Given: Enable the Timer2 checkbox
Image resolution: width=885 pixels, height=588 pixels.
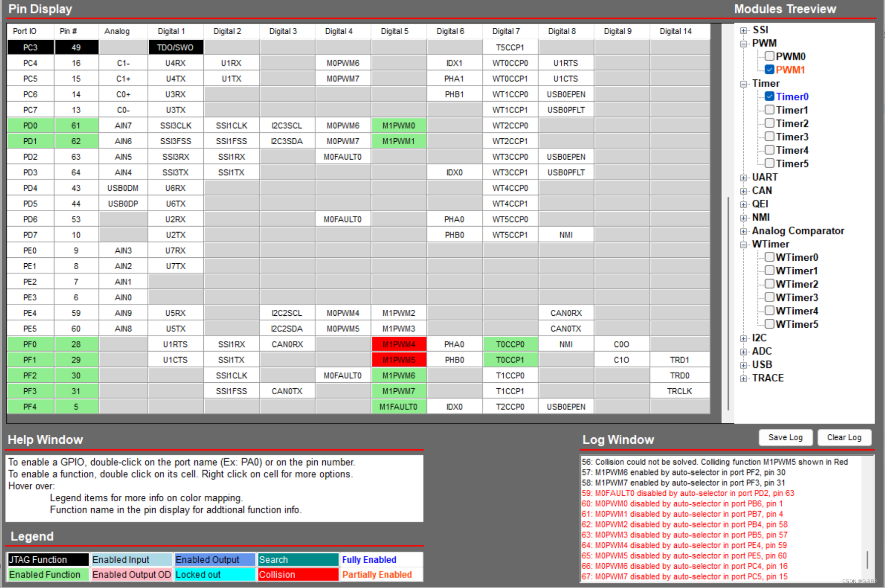Looking at the screenshot, I should 769,123.
